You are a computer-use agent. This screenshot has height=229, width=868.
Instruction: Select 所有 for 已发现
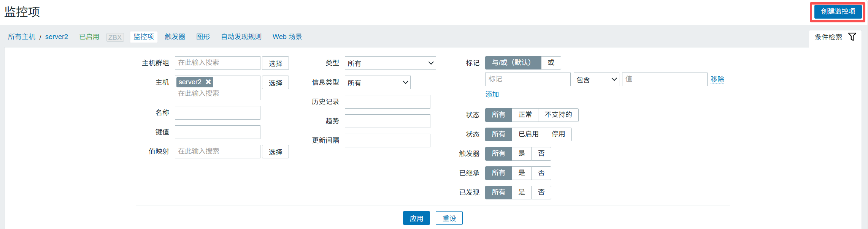coord(498,192)
